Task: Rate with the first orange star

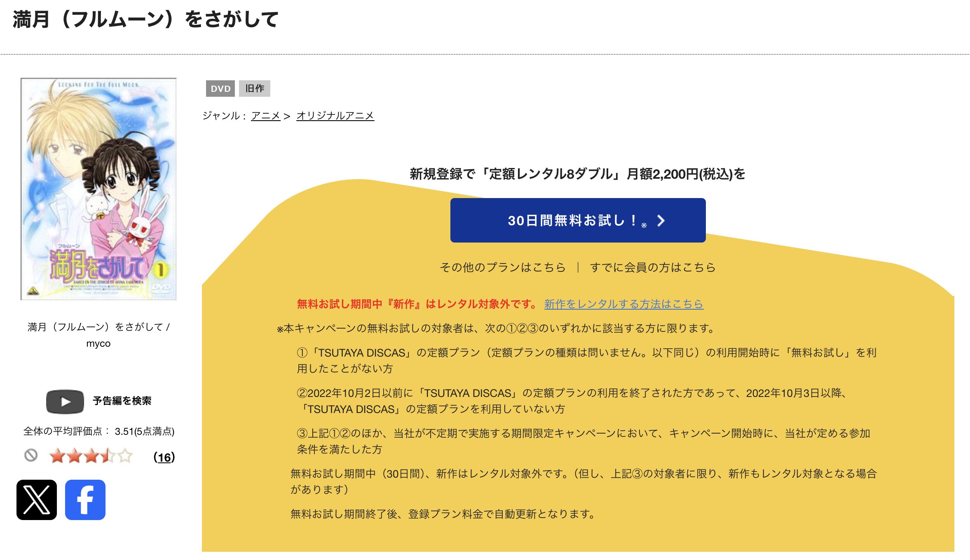Action: tap(57, 456)
